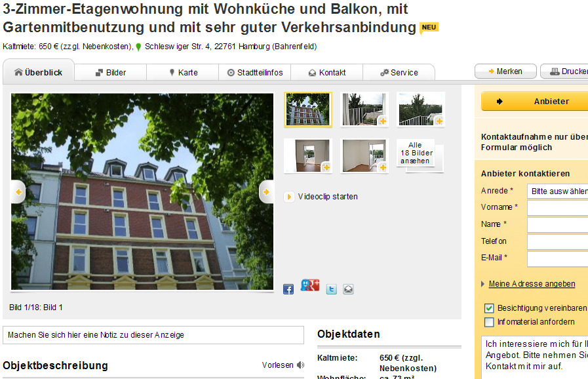Share the listing on Twitter
This screenshot has height=379, width=588.
coord(331,289)
